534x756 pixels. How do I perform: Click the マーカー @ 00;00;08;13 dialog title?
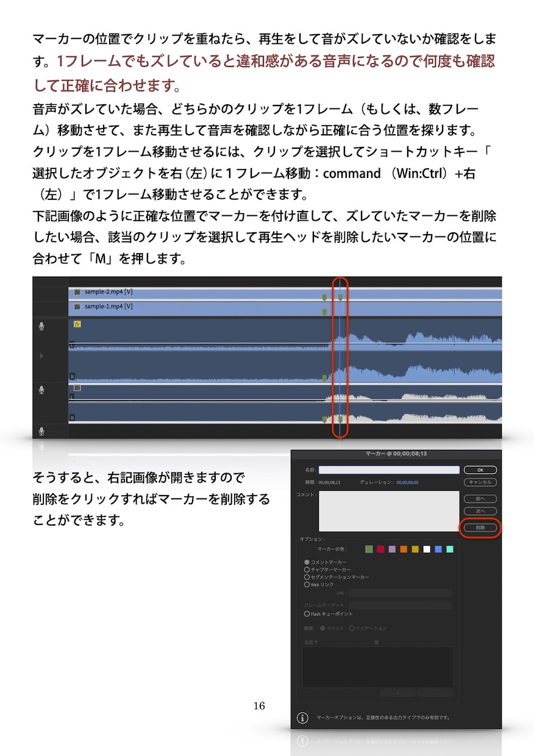[396, 454]
